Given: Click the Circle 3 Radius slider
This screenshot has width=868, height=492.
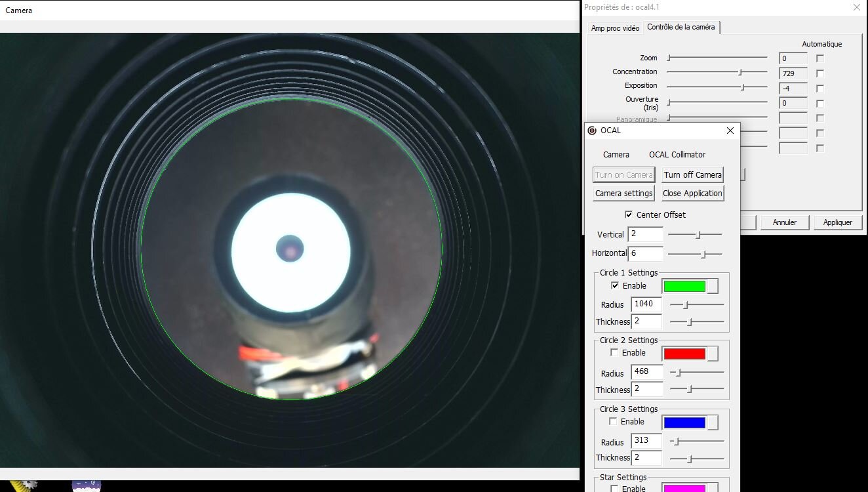Looking at the screenshot, I should tap(697, 441).
